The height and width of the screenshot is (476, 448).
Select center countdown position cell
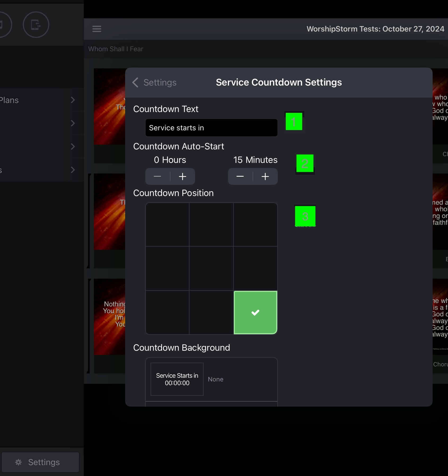[211, 268]
